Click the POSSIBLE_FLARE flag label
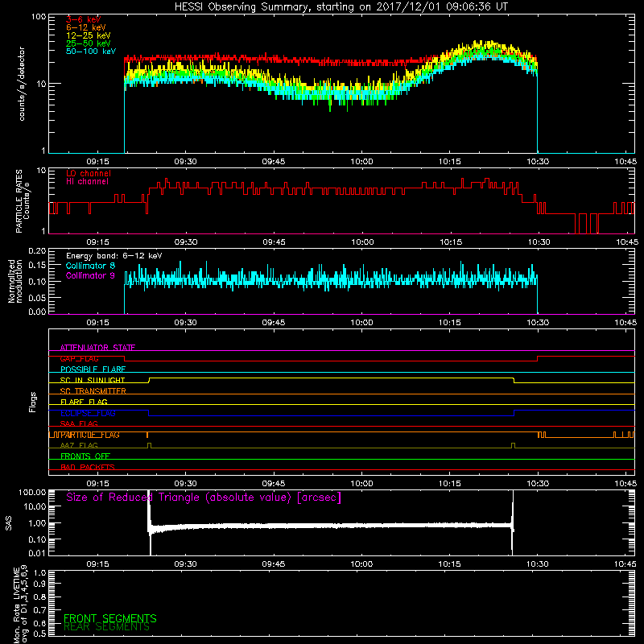 tap(93, 369)
